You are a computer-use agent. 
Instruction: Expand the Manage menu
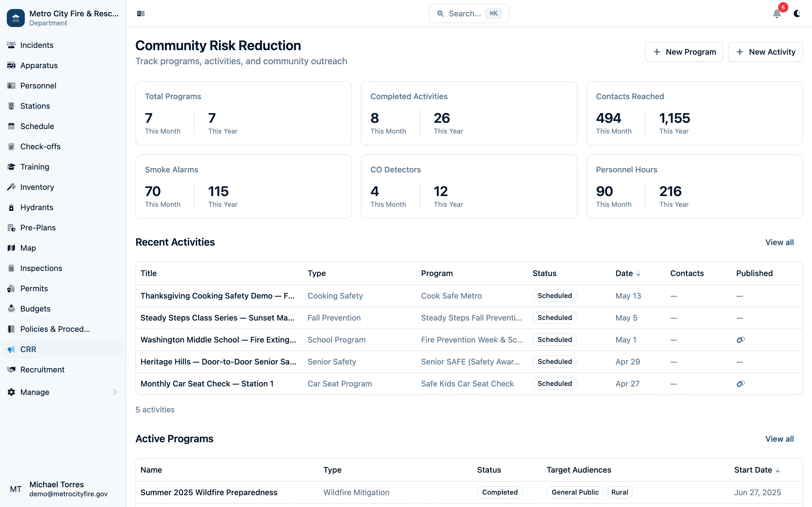[x=35, y=392]
